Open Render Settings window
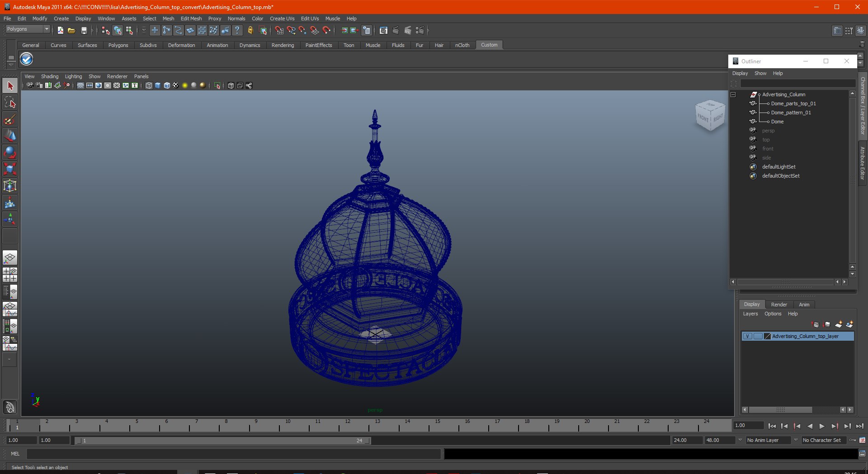Viewport: 868px width, 474px height. point(420,30)
